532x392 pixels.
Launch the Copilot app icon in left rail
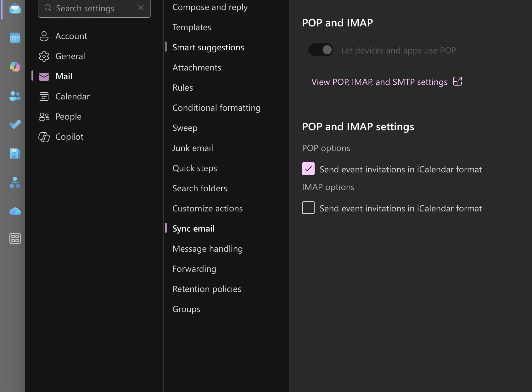click(15, 67)
